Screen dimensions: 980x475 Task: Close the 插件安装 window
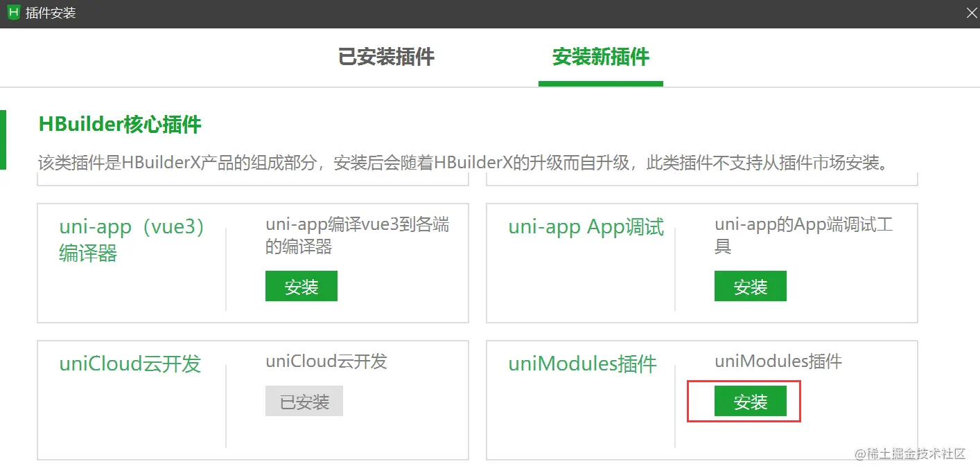[x=972, y=13]
